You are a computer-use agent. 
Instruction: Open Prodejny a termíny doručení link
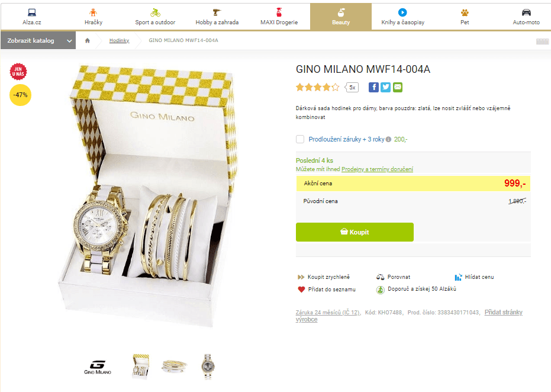pyautogui.click(x=377, y=169)
